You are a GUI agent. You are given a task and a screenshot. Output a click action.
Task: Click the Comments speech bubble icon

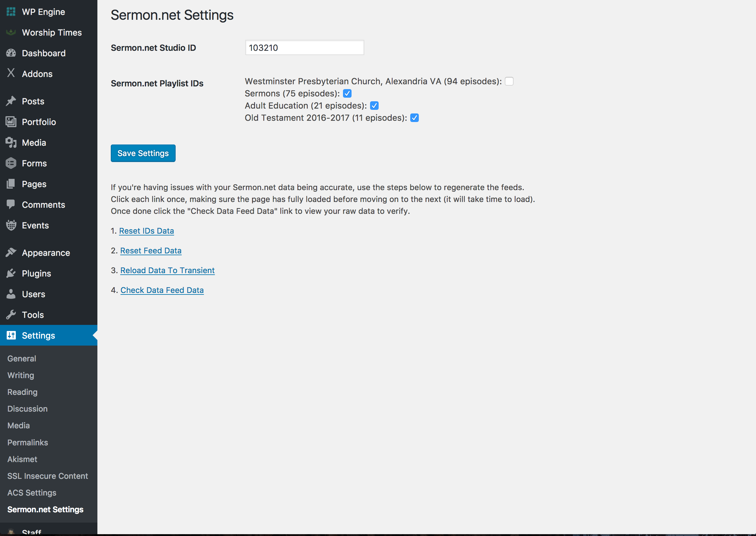tap(11, 204)
